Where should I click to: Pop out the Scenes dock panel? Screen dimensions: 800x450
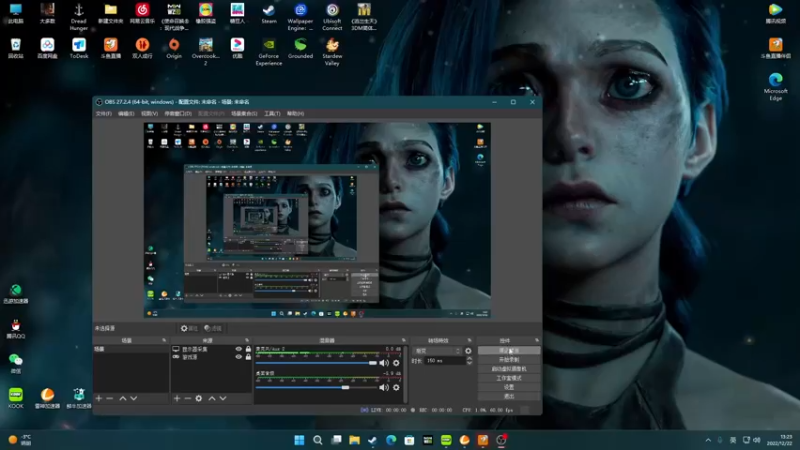[x=164, y=340]
